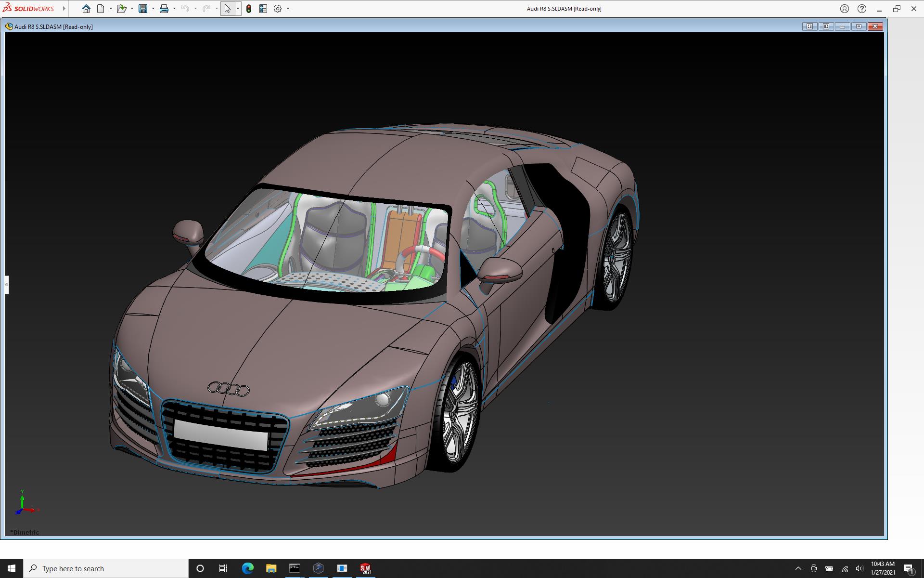Expand the SOLIDWORKS menu flyout arrow
The image size is (924, 578).
[x=64, y=9]
